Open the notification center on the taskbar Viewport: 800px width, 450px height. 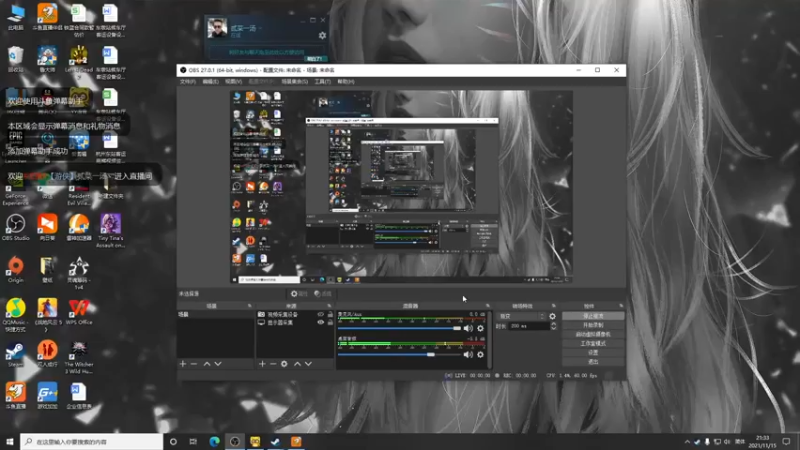click(x=786, y=441)
